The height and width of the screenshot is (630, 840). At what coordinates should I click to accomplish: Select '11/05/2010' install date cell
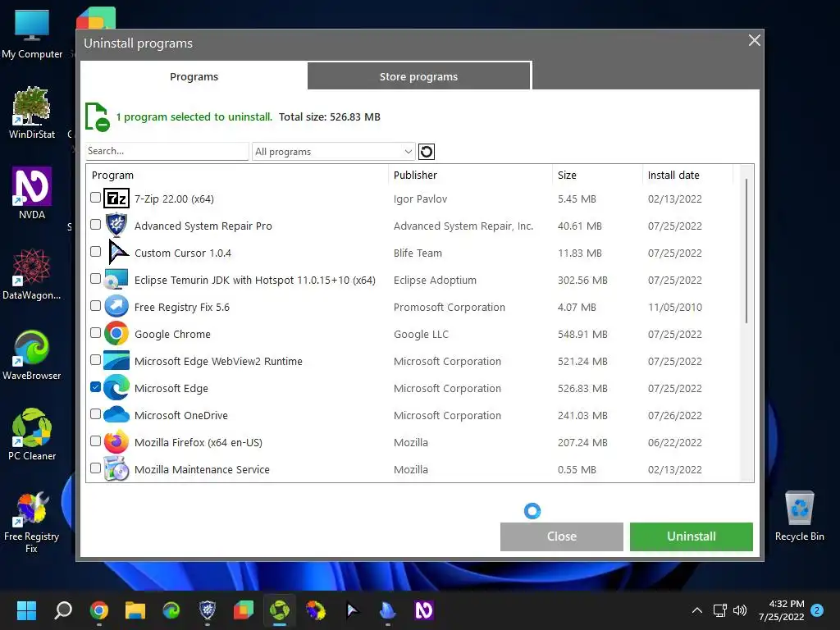tap(674, 307)
